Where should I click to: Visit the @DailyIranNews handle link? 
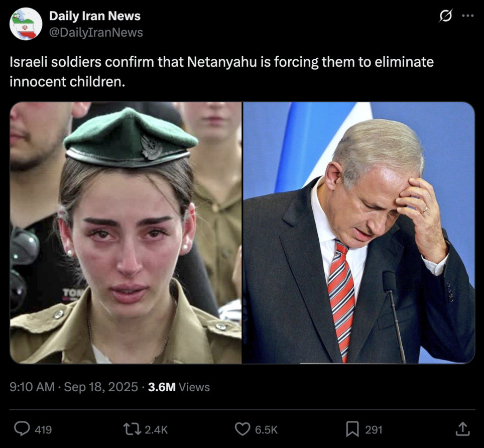[96, 33]
